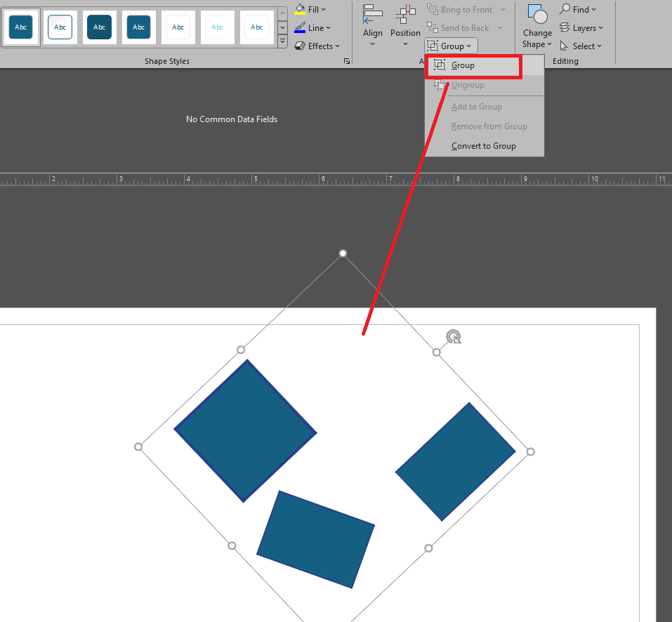Click the lower-right edge selection handle
The height and width of the screenshot is (622, 672).
pyautogui.click(x=428, y=548)
